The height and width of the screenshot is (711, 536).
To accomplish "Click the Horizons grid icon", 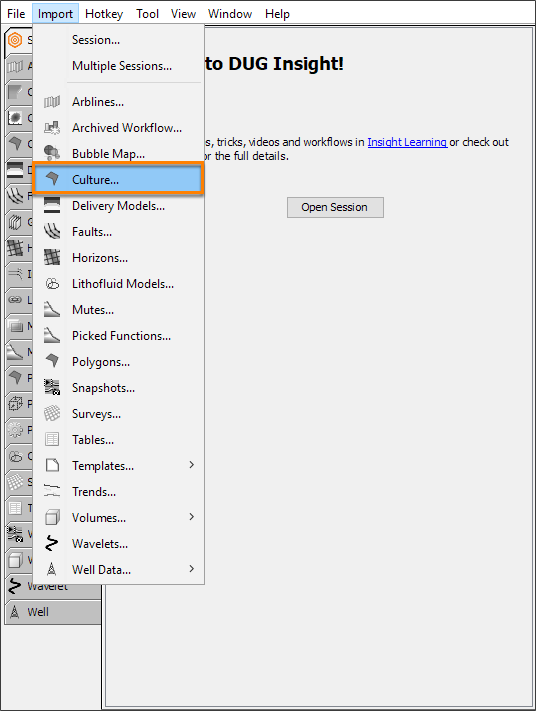I will (52, 257).
